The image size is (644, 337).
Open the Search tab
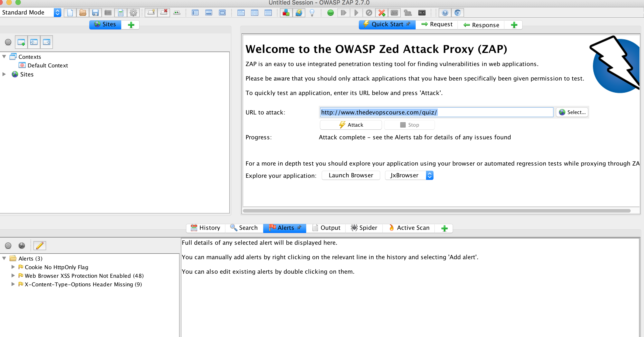coord(244,228)
